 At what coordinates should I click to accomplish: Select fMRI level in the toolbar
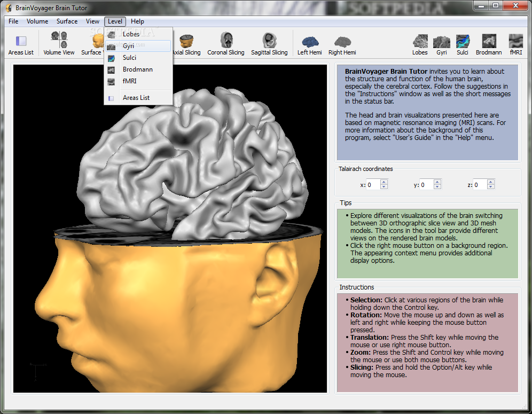[x=516, y=44]
